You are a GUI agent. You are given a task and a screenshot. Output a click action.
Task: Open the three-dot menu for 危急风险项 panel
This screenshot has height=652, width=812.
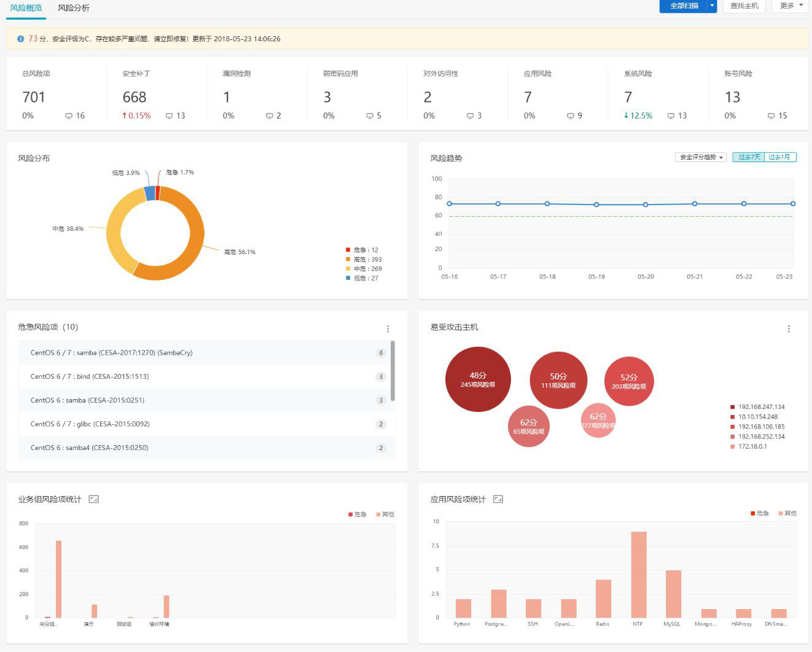click(388, 329)
